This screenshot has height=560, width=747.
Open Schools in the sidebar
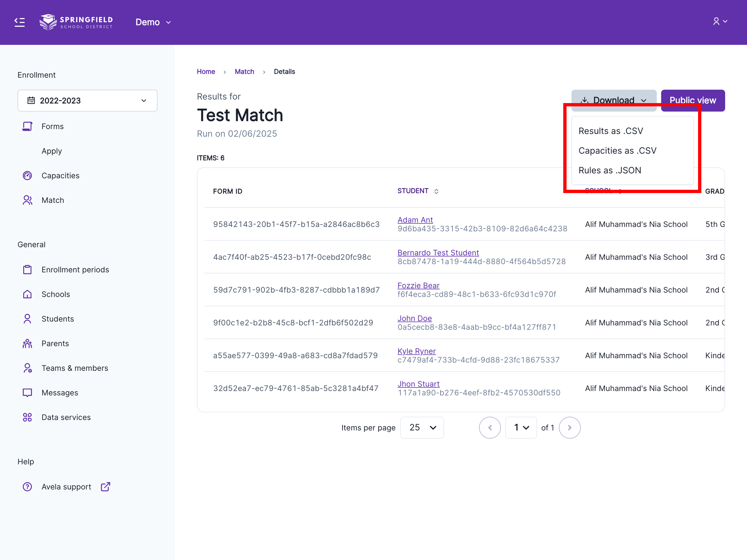(56, 294)
